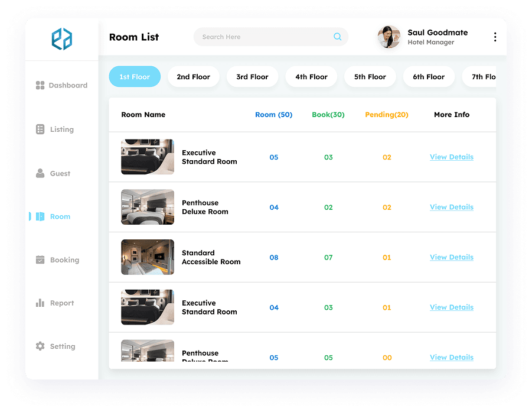The height and width of the screenshot is (412, 532).
Task: Switch to the 2nd Floor tab
Action: tap(193, 76)
